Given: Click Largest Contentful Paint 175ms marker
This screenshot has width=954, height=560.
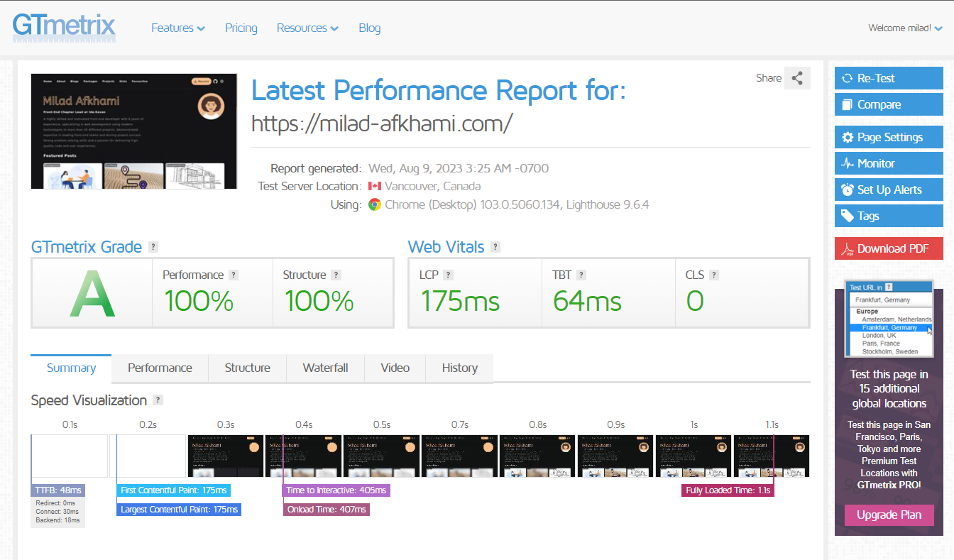Looking at the screenshot, I should click(179, 509).
